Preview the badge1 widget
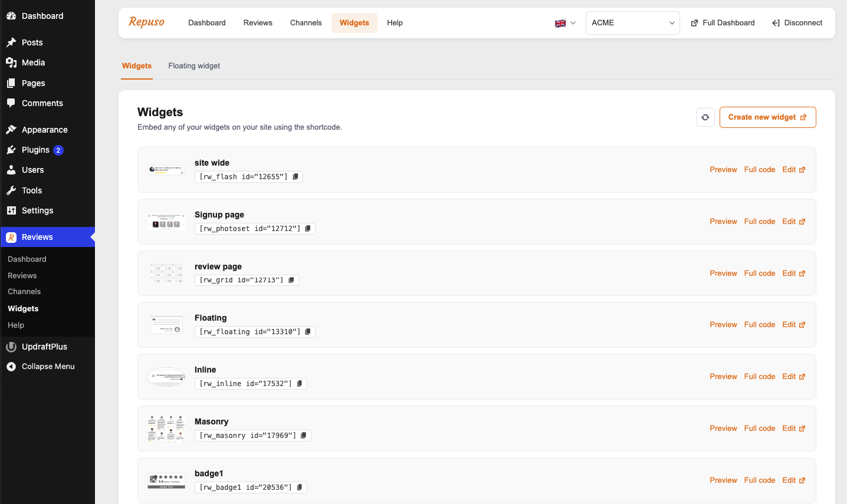 click(x=724, y=480)
